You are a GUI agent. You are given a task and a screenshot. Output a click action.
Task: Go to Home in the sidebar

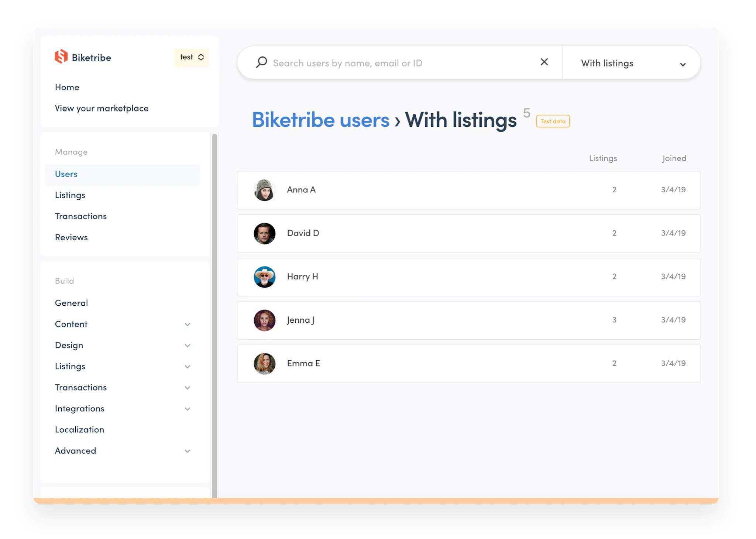click(x=67, y=87)
